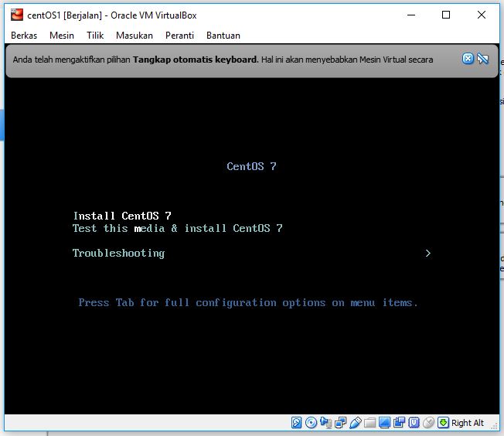Minimize the VirtualBox window

(x=411, y=15)
